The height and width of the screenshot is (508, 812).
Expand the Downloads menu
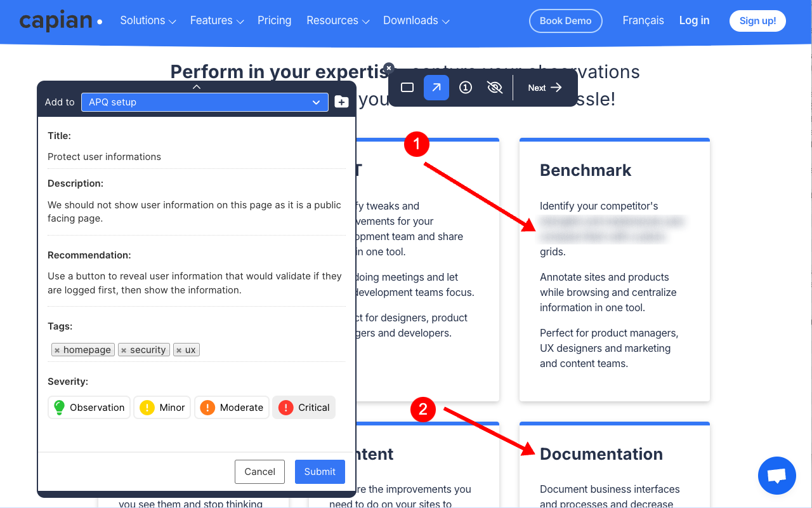coord(416,20)
